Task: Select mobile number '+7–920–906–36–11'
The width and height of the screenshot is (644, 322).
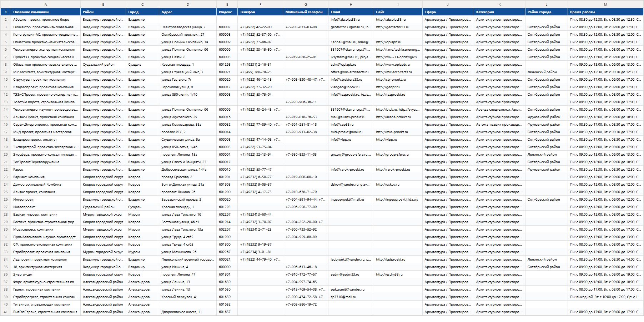Action: (306, 102)
